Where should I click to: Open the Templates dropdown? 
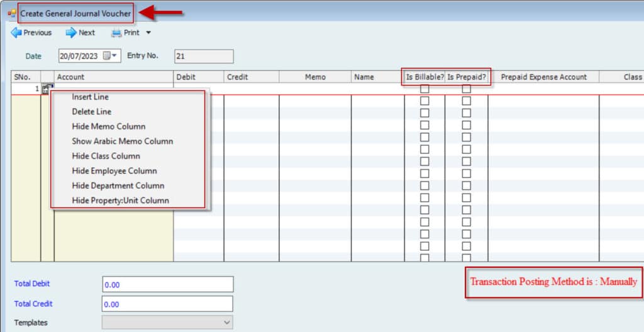227,323
